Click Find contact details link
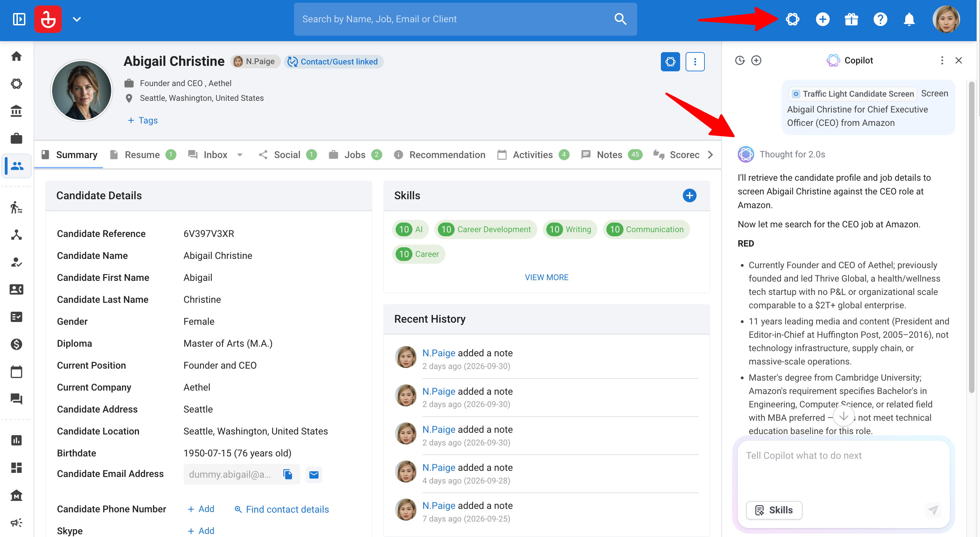980x537 pixels. [282, 509]
